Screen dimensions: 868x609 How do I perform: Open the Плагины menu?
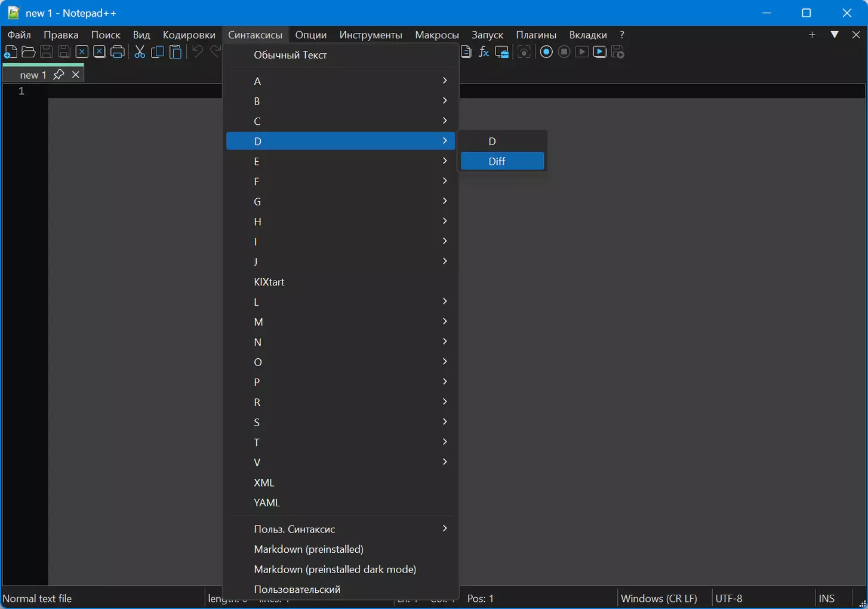536,35
